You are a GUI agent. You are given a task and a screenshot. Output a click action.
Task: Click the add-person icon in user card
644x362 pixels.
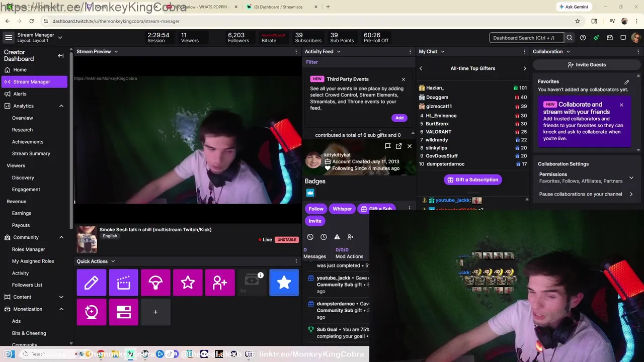coord(351,237)
